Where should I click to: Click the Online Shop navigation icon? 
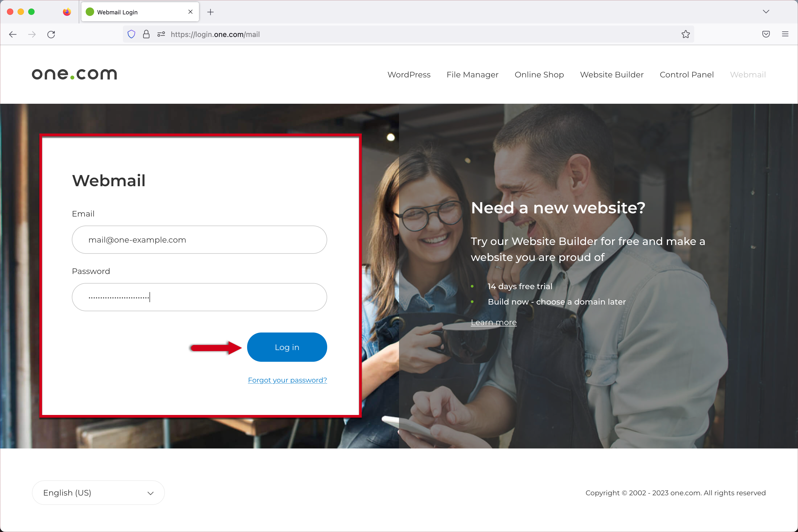[x=539, y=74]
